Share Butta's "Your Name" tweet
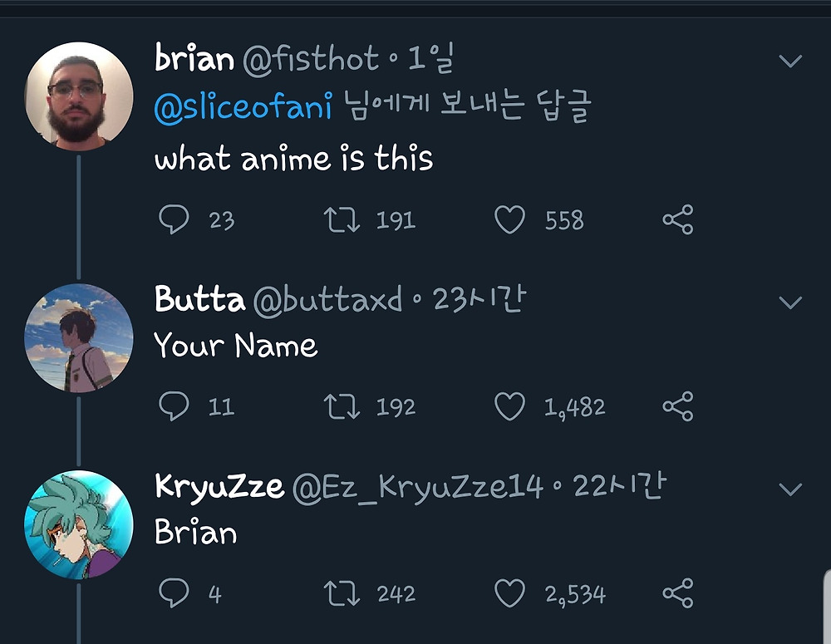The height and width of the screenshot is (644, 831). (677, 406)
